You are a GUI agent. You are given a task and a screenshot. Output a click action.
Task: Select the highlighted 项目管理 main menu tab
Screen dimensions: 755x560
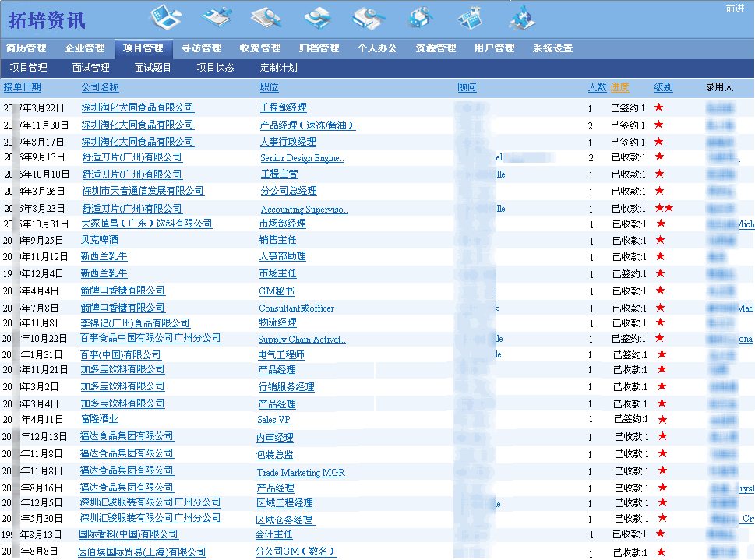[143, 48]
